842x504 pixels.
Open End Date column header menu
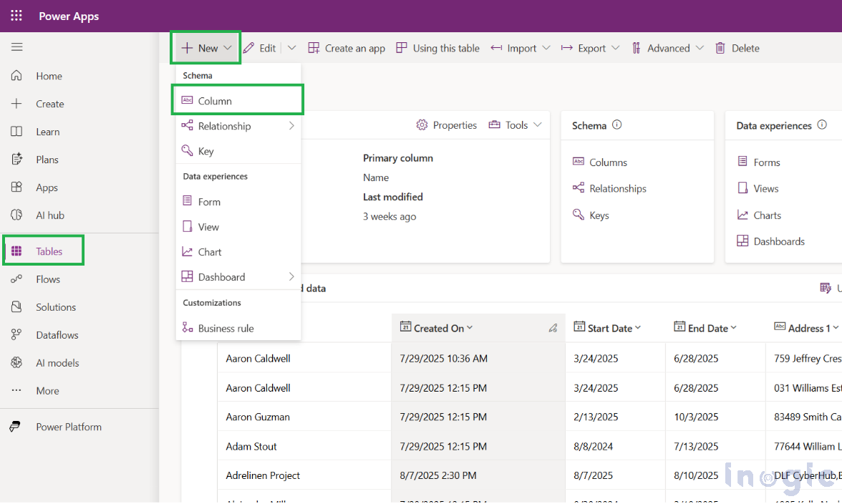(x=733, y=327)
